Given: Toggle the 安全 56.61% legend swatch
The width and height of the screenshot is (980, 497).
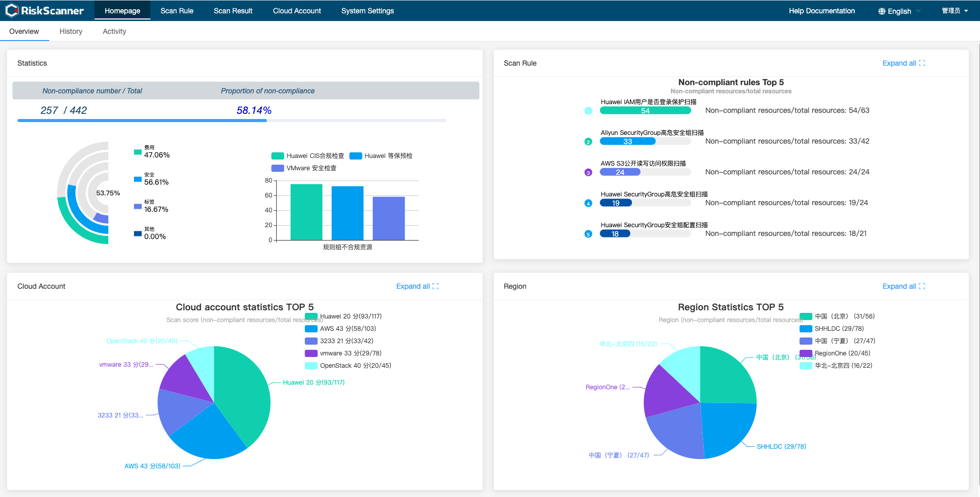Looking at the screenshot, I should coord(138,179).
